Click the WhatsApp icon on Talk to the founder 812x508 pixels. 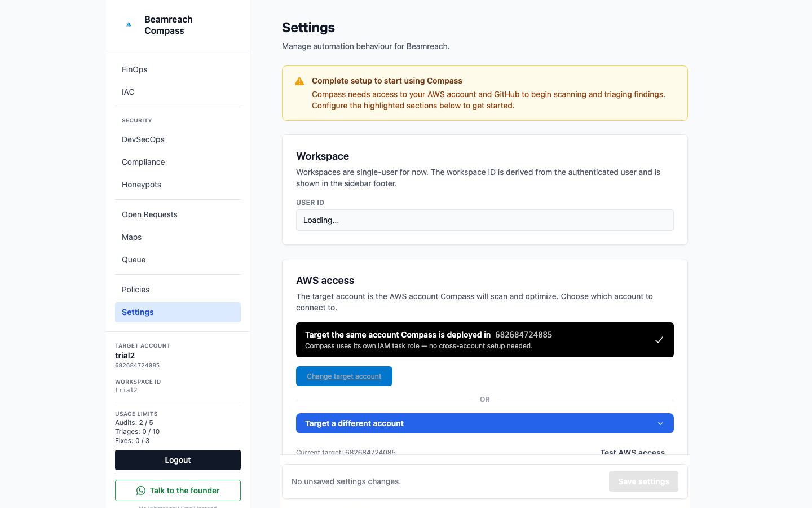[141, 491]
